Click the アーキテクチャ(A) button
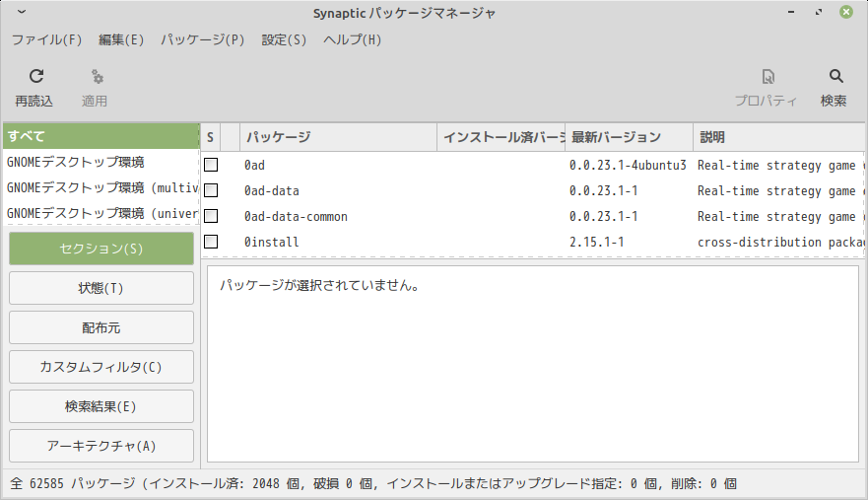The height and width of the screenshot is (500, 868). [101, 446]
